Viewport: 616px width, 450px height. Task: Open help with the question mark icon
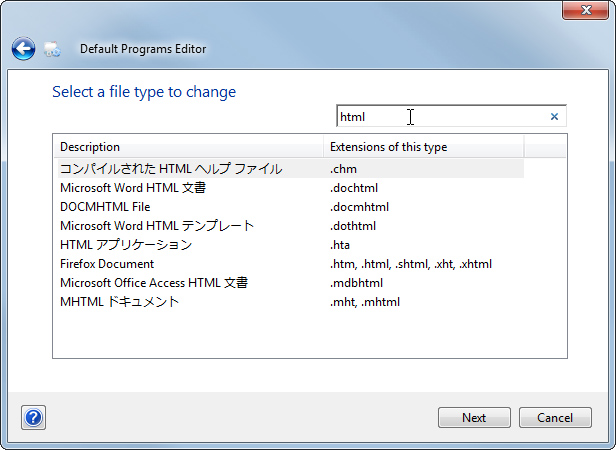click(x=34, y=417)
